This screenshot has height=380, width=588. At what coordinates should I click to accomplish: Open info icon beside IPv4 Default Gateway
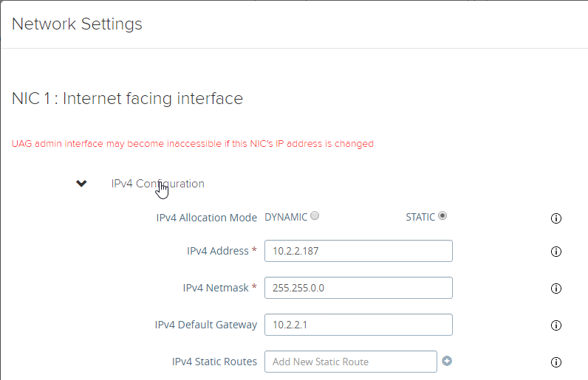555,325
